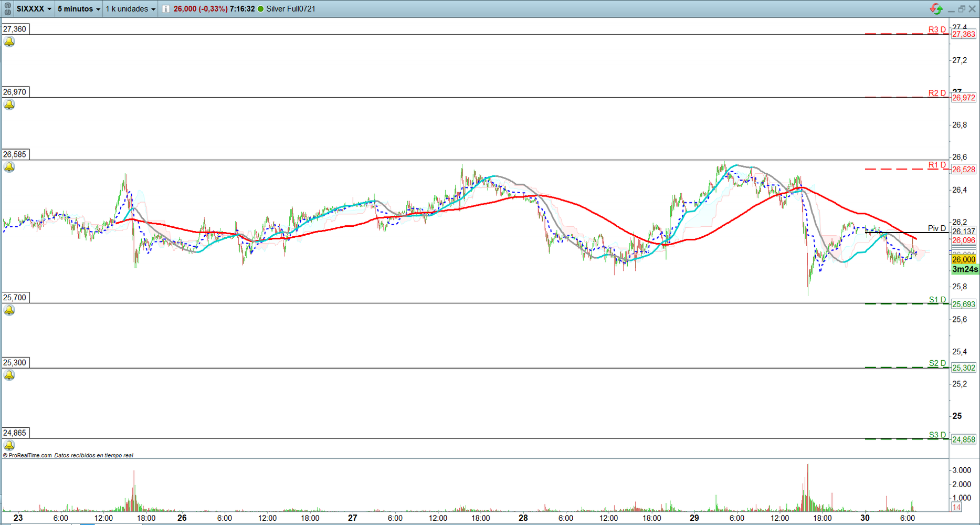Screen dimensions: 980x525
Task: Click the 3.000 volume axis label
Action: pyautogui.click(x=962, y=470)
